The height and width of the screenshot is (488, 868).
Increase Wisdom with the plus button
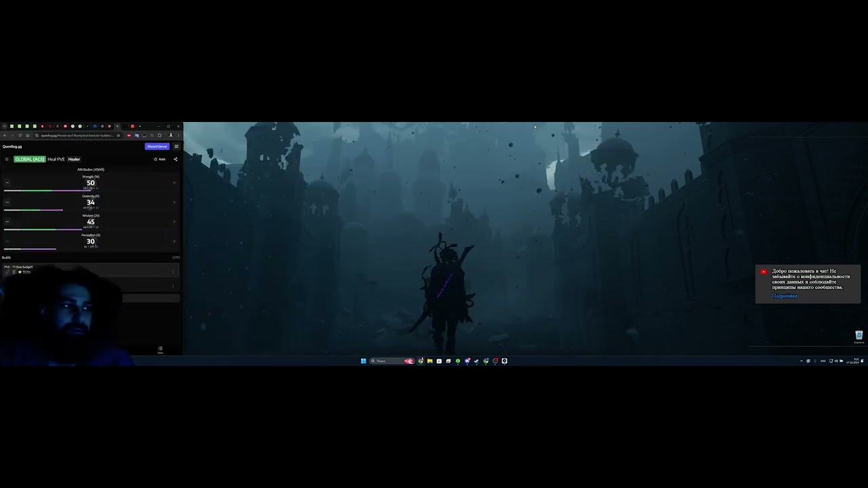(174, 222)
